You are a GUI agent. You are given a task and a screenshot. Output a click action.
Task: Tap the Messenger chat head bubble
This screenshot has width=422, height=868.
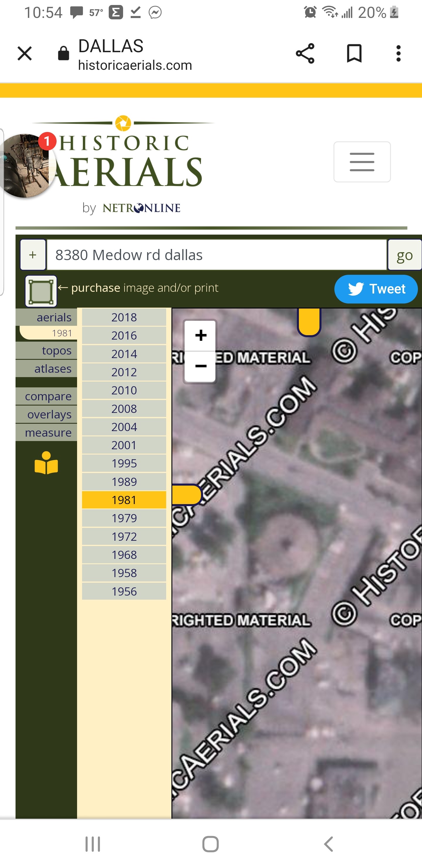(x=25, y=165)
